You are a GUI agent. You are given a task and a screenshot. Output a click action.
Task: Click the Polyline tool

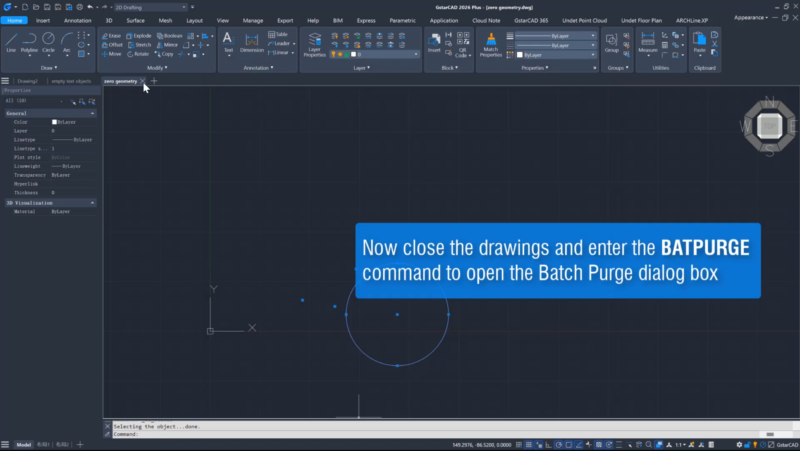click(x=30, y=41)
